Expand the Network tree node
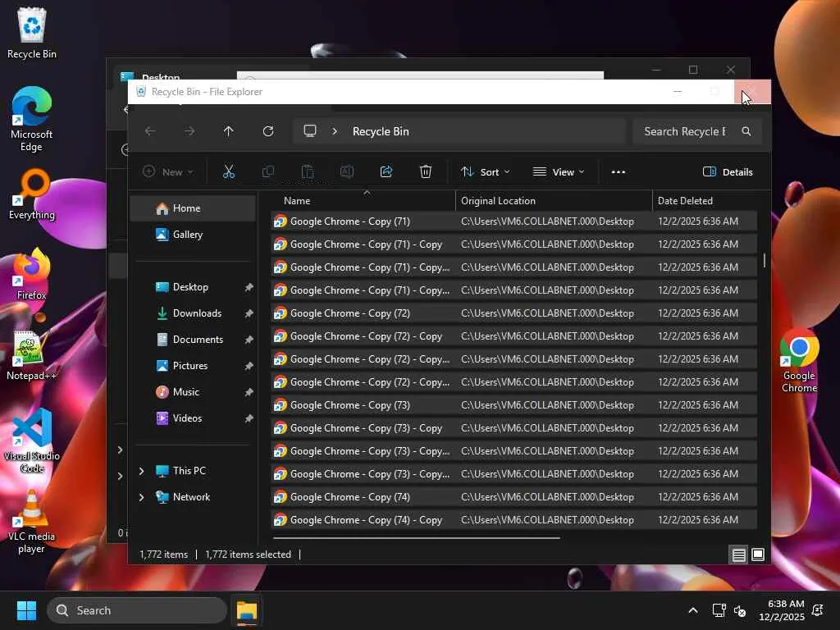 point(141,497)
